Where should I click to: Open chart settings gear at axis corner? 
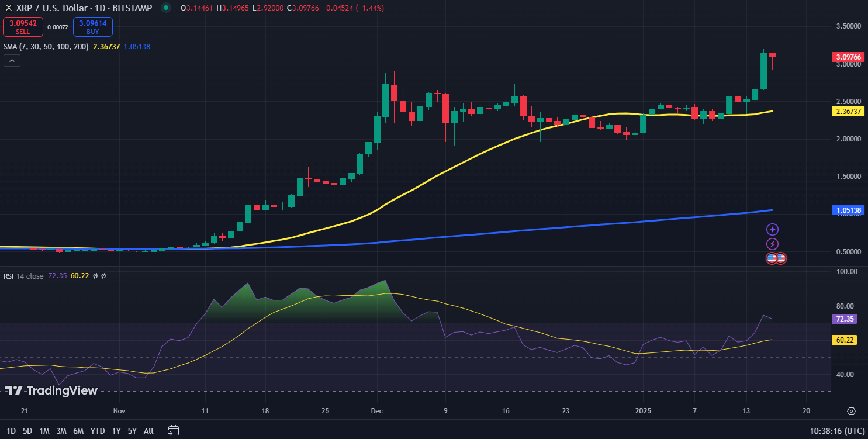click(x=851, y=411)
